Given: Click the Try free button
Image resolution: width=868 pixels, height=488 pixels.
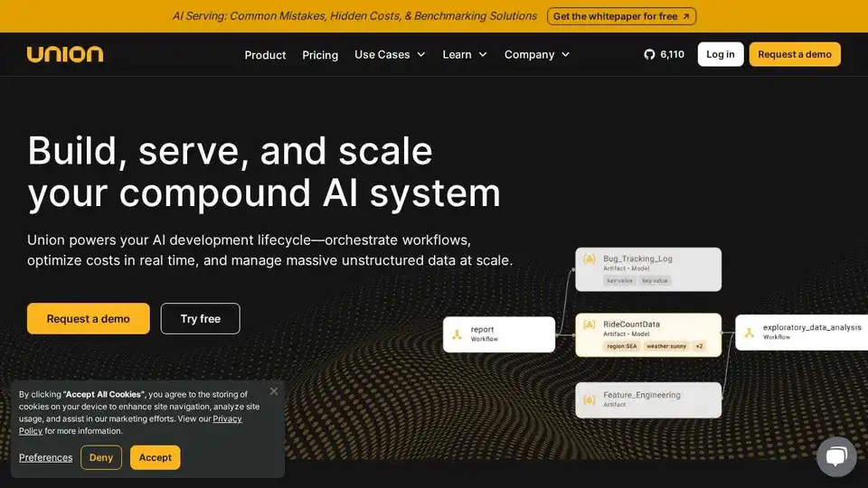Looking at the screenshot, I should (201, 318).
